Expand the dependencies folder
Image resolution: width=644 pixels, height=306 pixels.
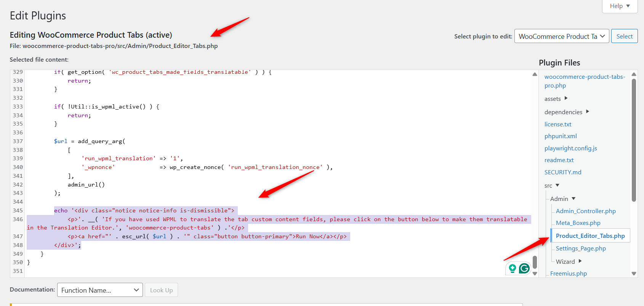pyautogui.click(x=567, y=112)
